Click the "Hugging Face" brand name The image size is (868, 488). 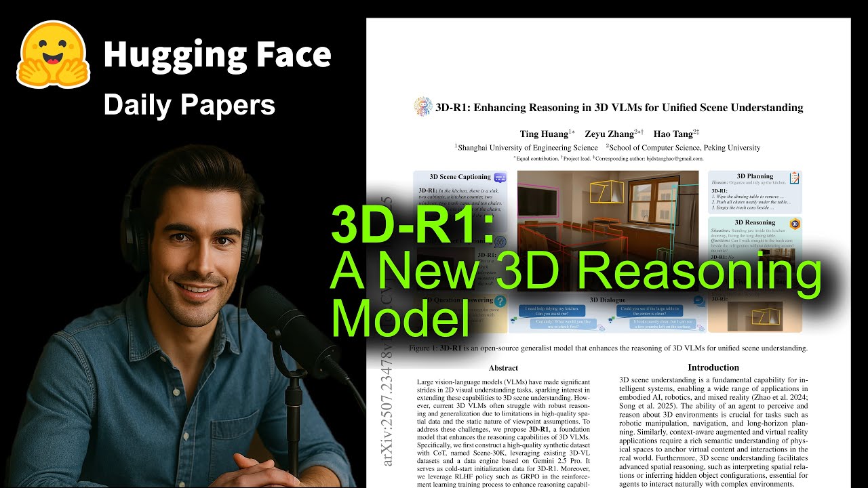click(x=217, y=56)
